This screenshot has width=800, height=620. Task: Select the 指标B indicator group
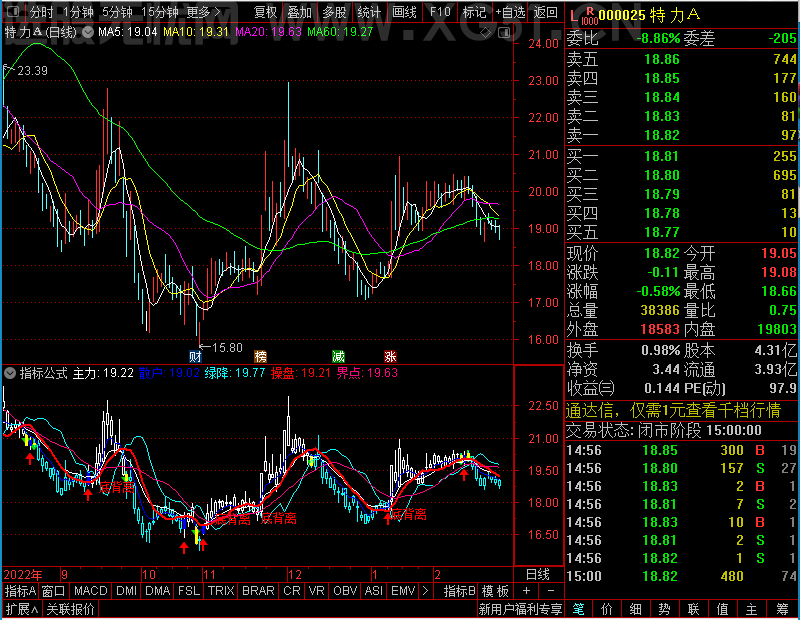459,591
